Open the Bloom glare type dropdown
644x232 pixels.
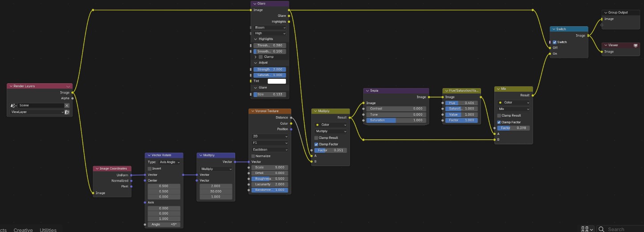(270, 28)
